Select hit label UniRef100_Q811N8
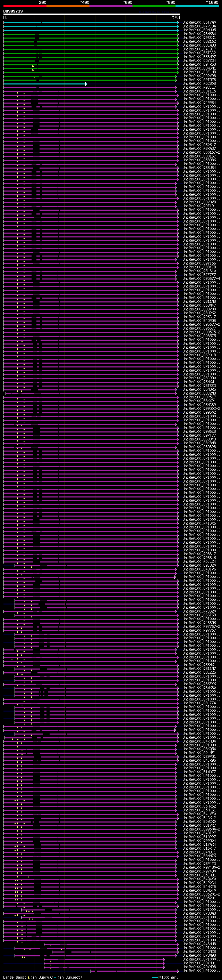The height and width of the screenshot is (980, 222). (199, 302)
